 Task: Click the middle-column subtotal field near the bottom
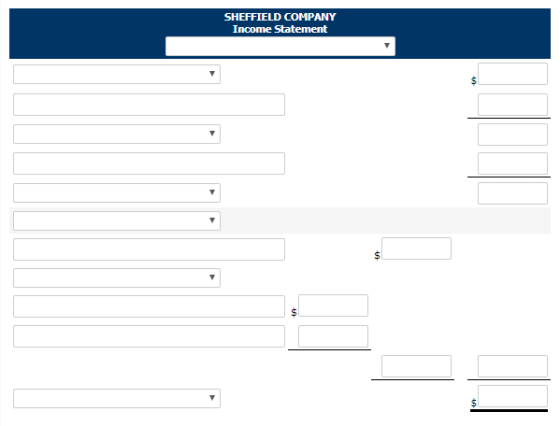coord(416,366)
